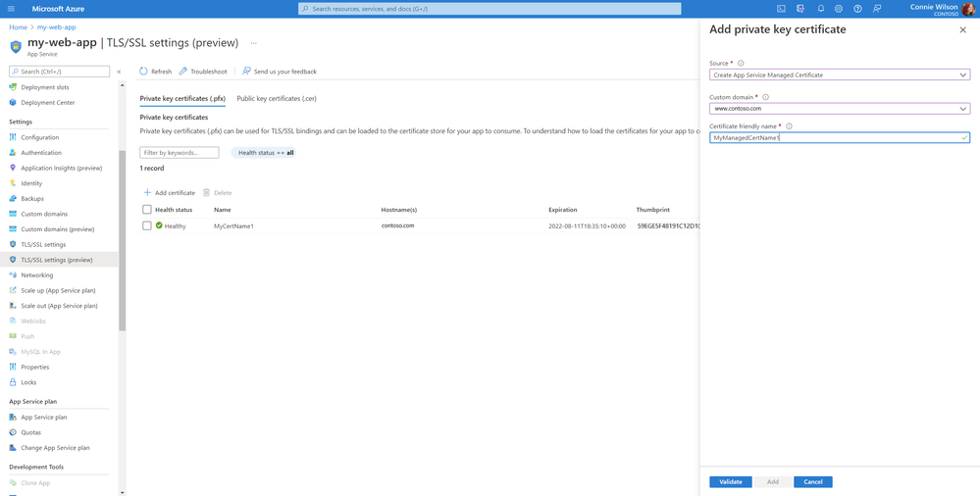This screenshot has width=980, height=496.
Task: Click the Filter by keywords field
Action: (x=180, y=152)
